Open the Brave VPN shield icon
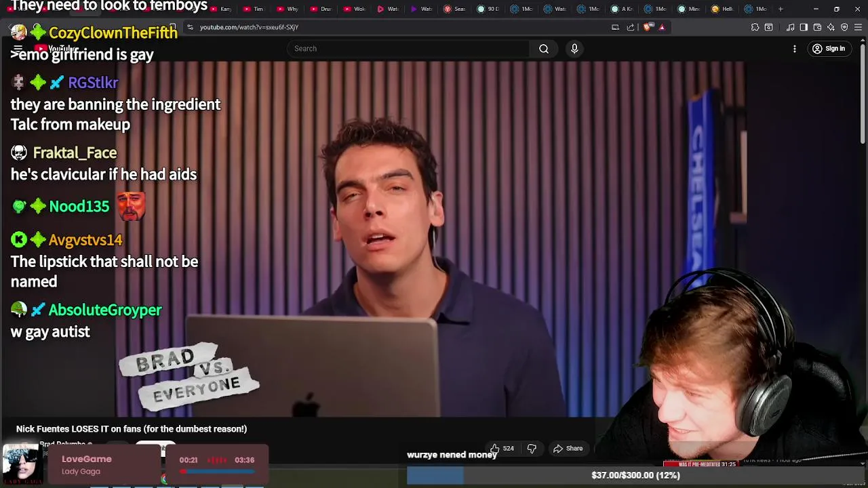Viewport: 868px width, 488px height. (x=844, y=27)
